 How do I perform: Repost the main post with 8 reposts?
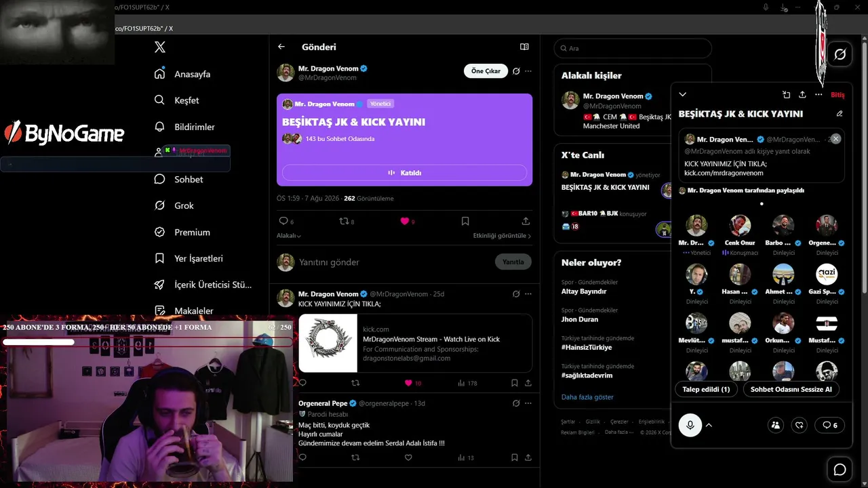point(344,221)
